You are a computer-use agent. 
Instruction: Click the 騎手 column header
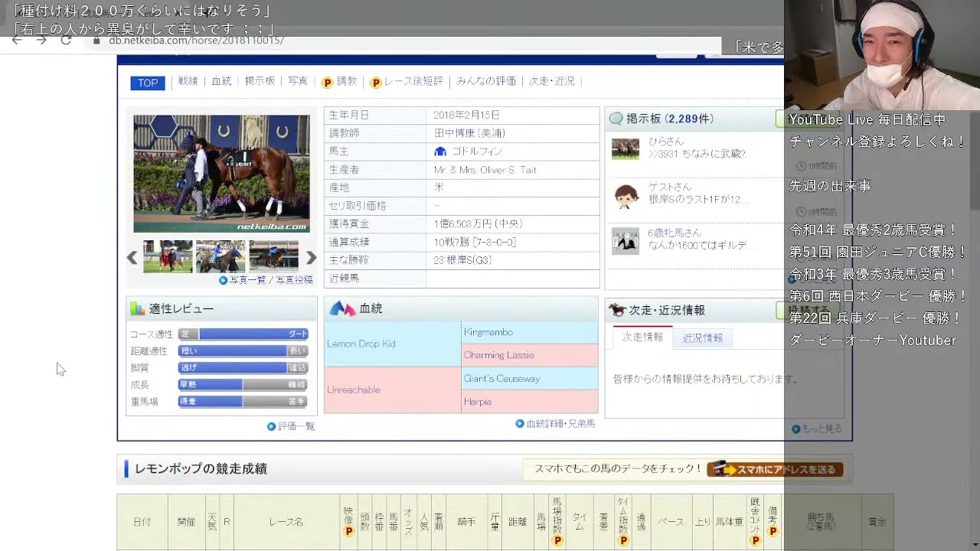click(466, 522)
